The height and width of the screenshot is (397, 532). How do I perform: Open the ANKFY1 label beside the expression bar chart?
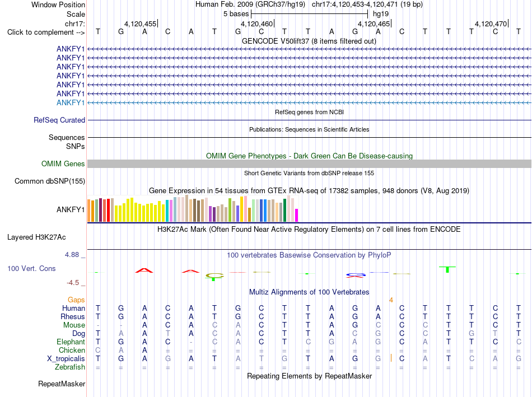(71, 209)
